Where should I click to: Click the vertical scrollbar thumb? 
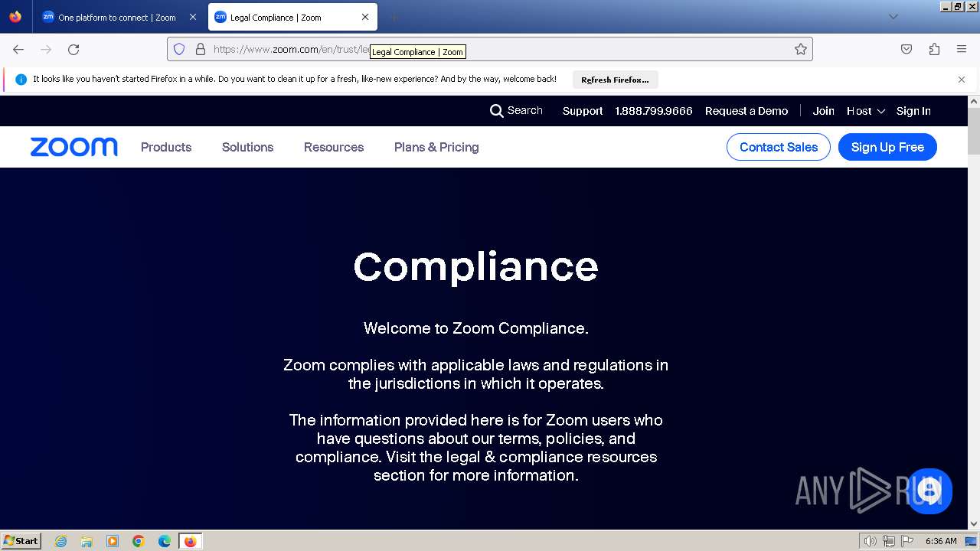click(974, 131)
